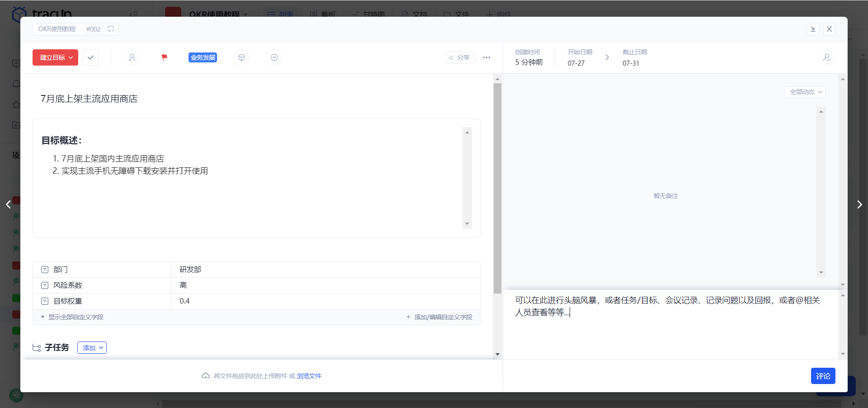Viewport: 868px width, 408px height.
Task: Click the follower avatar icon at top right
Action: [826, 57]
